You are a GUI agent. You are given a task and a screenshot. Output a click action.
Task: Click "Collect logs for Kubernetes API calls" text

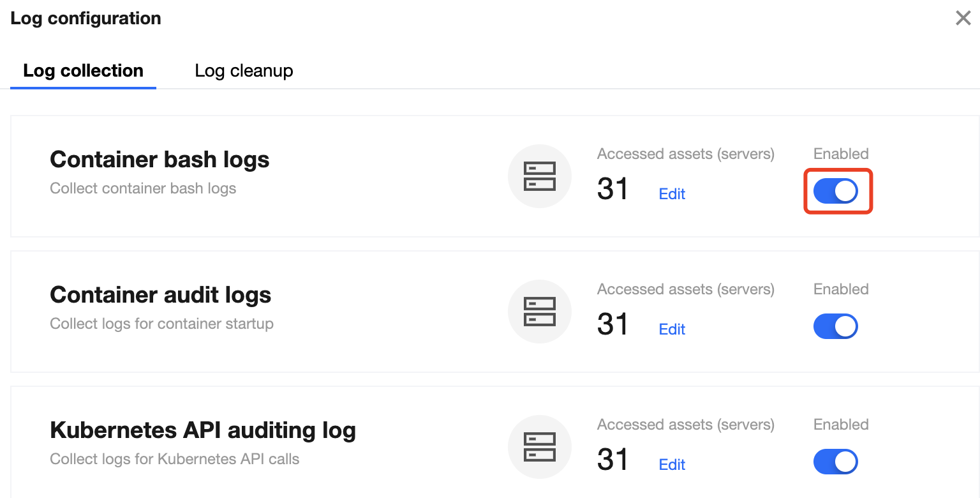click(174, 459)
